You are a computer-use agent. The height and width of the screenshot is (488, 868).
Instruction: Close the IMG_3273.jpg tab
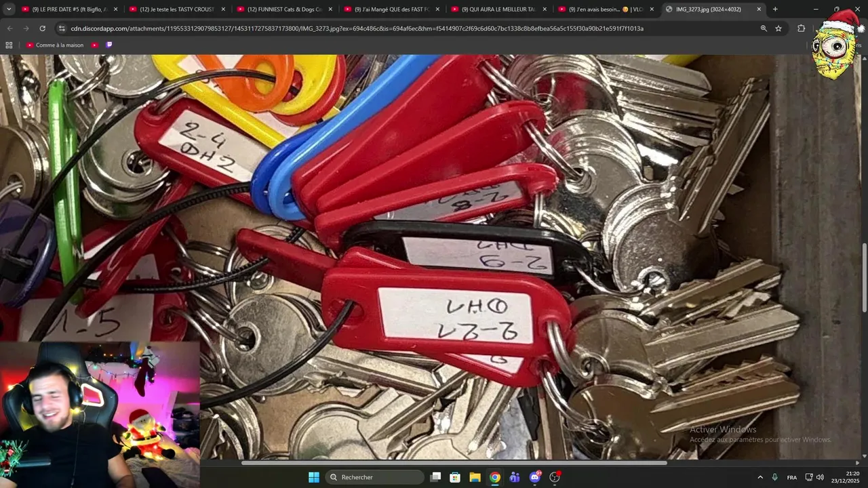click(759, 9)
